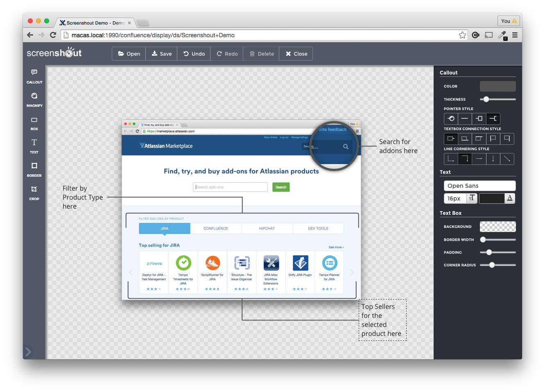Open a screenshot with the Open button
Screen dimensions: 545x392
129,54
